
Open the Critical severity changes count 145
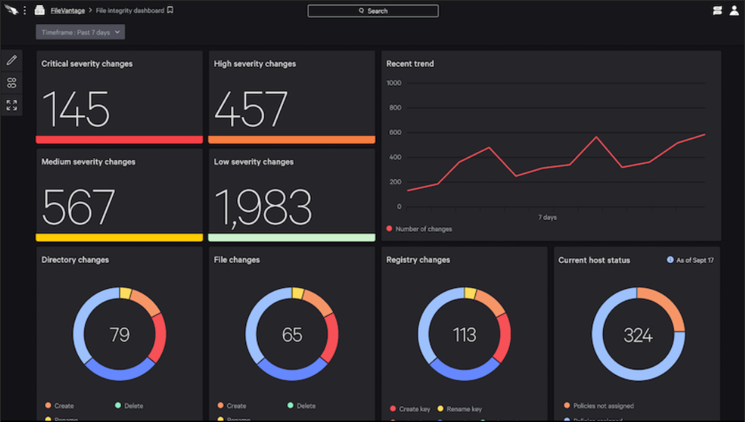76,107
